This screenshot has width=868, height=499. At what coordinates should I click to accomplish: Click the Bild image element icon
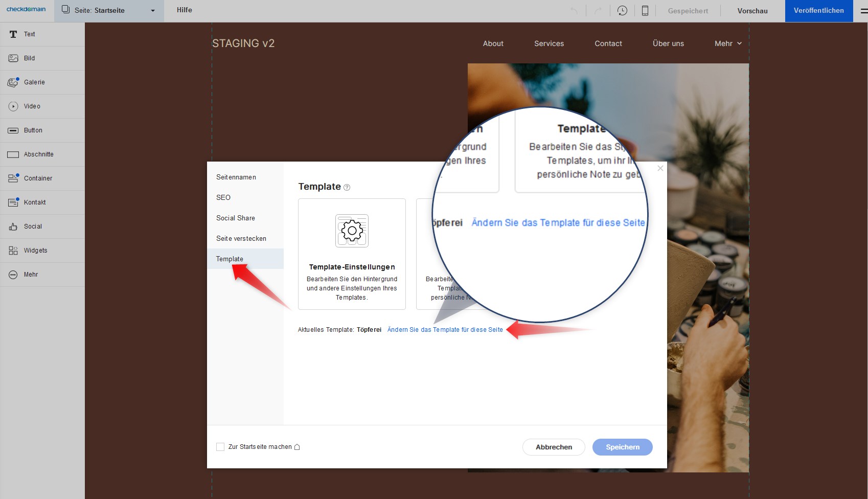[x=13, y=58]
